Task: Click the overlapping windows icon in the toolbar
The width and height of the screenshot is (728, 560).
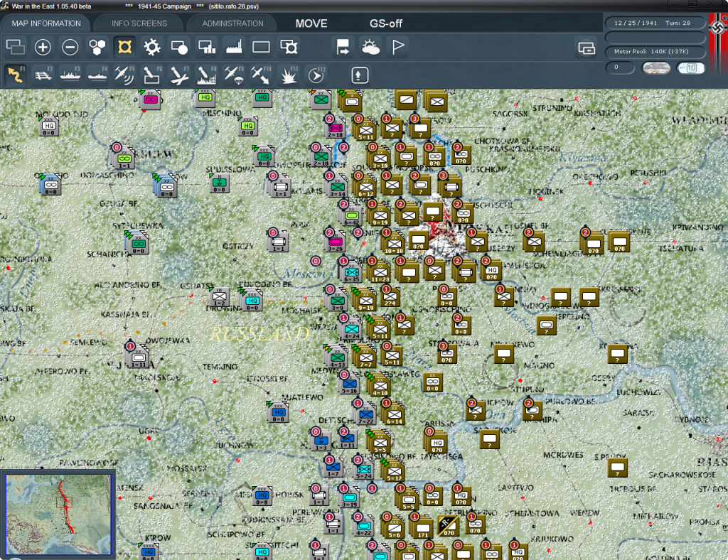Action: [16, 47]
